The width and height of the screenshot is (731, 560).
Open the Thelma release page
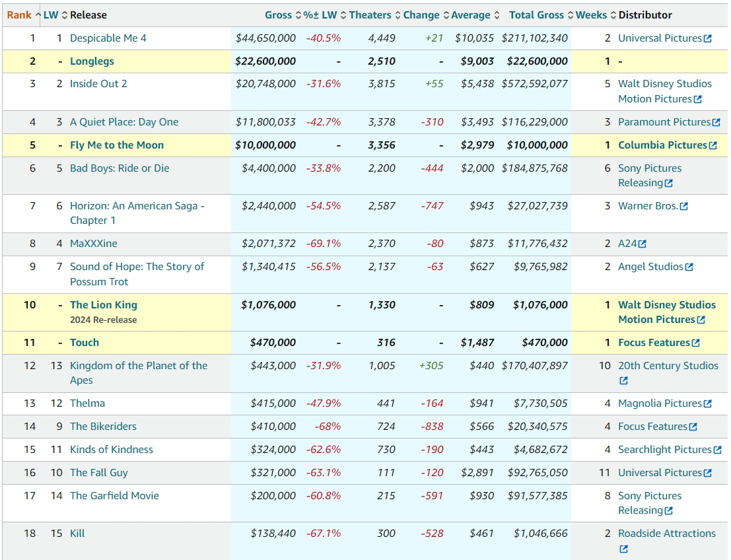[x=87, y=403]
